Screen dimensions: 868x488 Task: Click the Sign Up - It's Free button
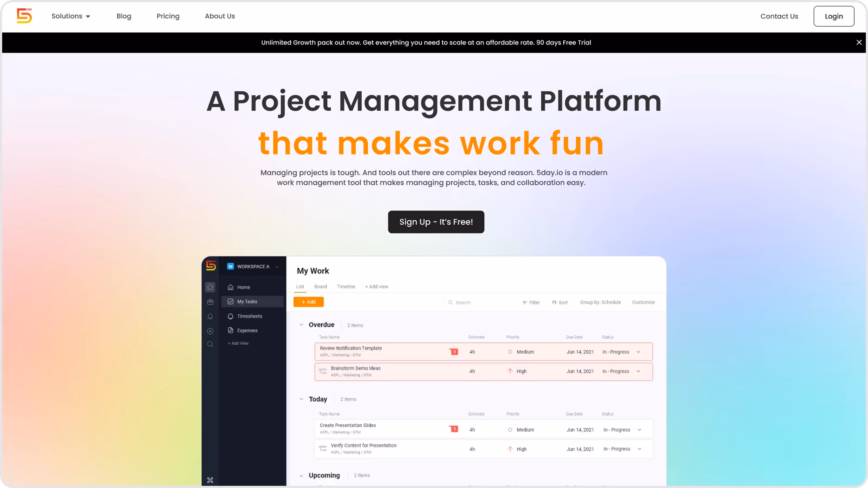click(436, 222)
